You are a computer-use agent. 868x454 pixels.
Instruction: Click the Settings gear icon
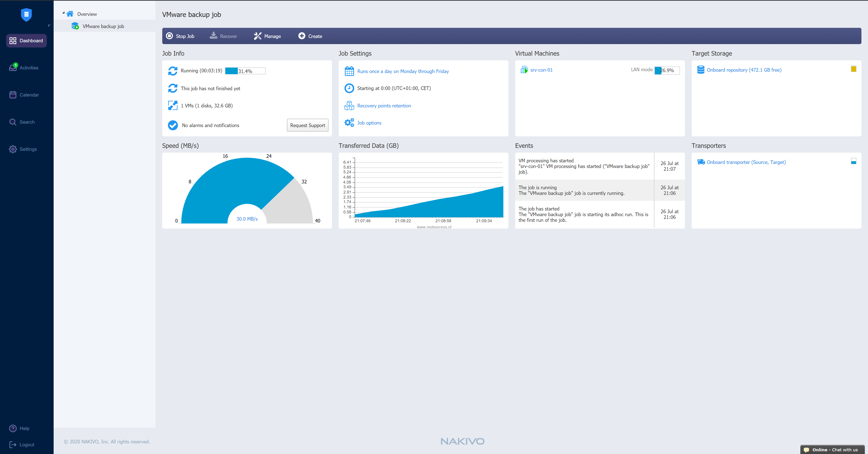click(x=13, y=149)
